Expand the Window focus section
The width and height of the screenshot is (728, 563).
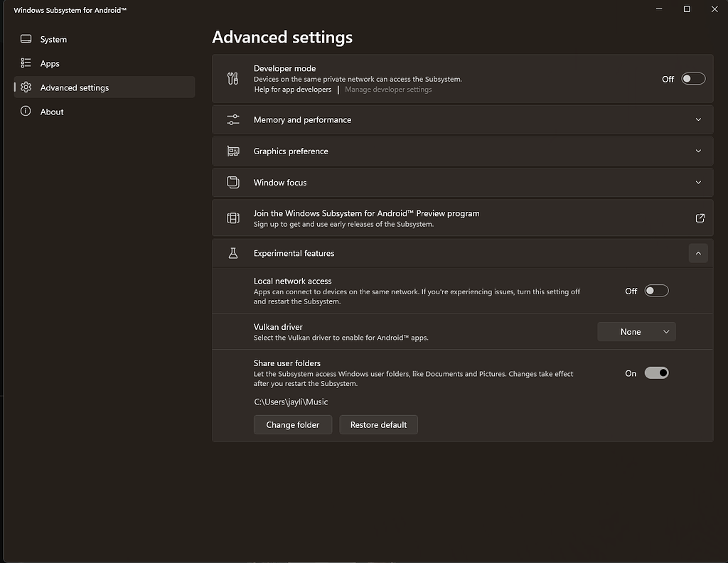[x=698, y=182]
